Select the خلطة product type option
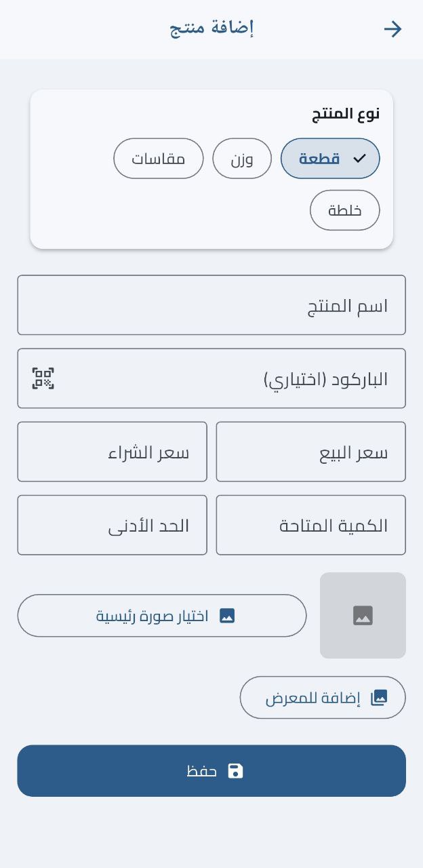The height and width of the screenshot is (868, 423). (x=345, y=210)
